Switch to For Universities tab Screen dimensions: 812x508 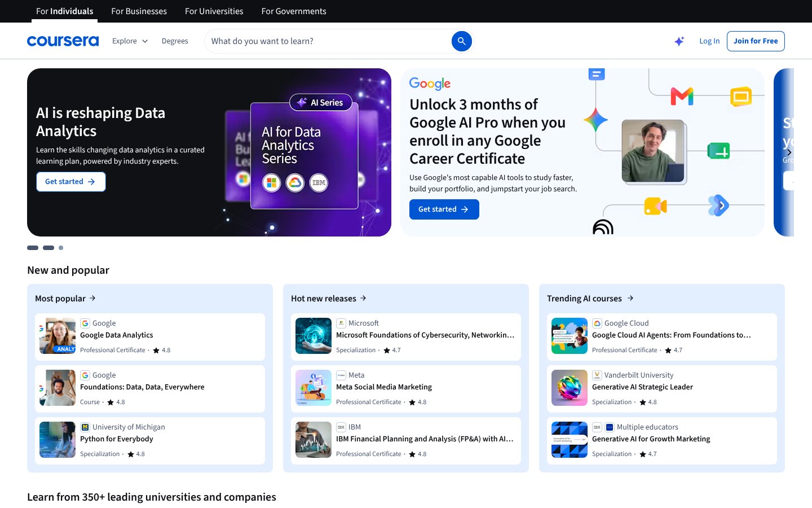point(214,11)
